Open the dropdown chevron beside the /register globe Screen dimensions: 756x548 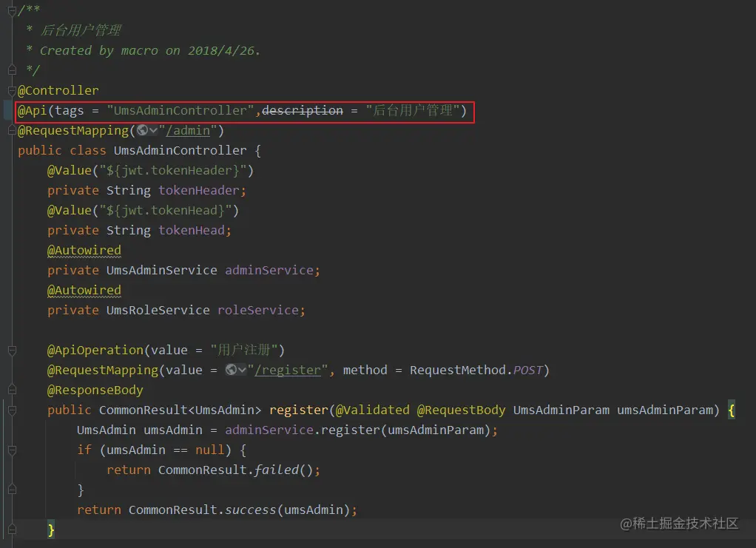pyautogui.click(x=242, y=371)
